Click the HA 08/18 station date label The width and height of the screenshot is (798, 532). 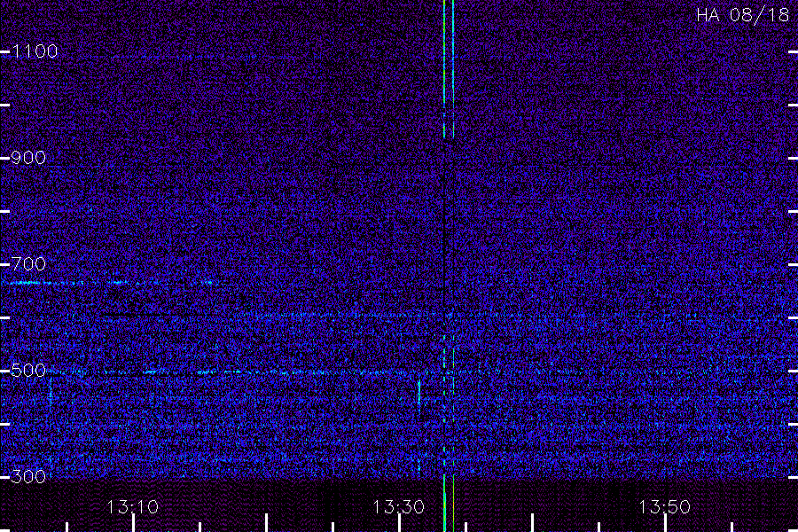(742, 15)
